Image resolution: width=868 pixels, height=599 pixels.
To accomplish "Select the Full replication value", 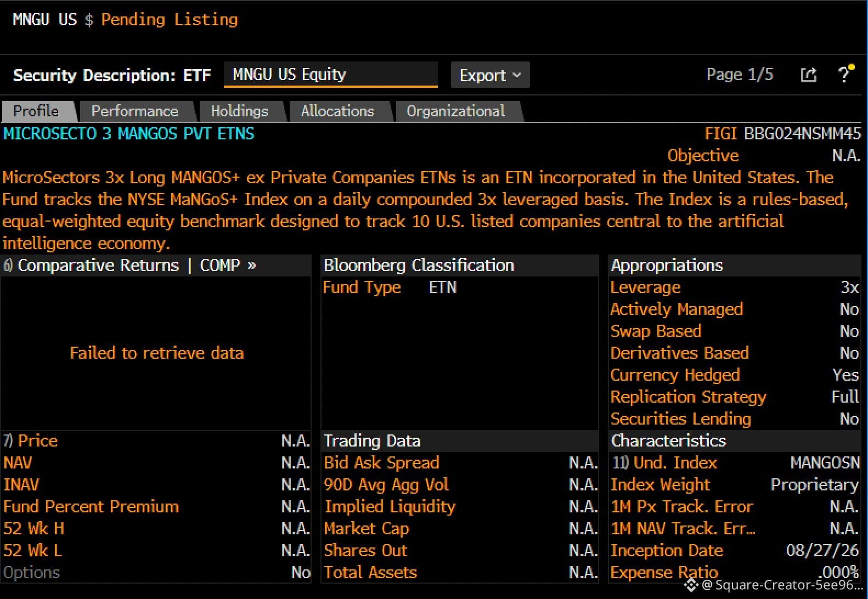I will click(845, 397).
